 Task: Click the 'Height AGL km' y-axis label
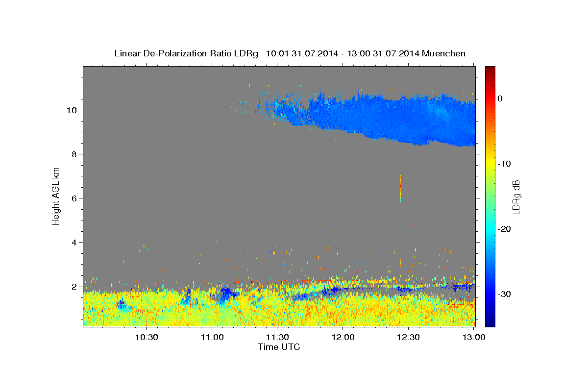click(x=56, y=196)
